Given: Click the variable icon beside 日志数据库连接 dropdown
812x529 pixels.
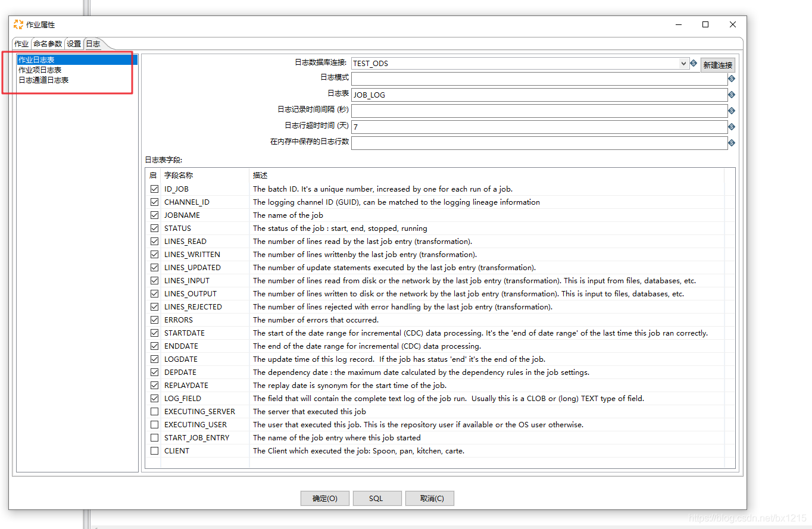Looking at the screenshot, I should point(694,63).
